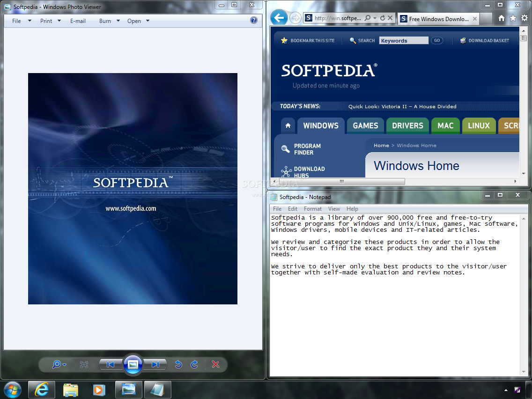This screenshot has width=532, height=399.
Task: Click Bookmark This Site link
Action: [308, 40]
